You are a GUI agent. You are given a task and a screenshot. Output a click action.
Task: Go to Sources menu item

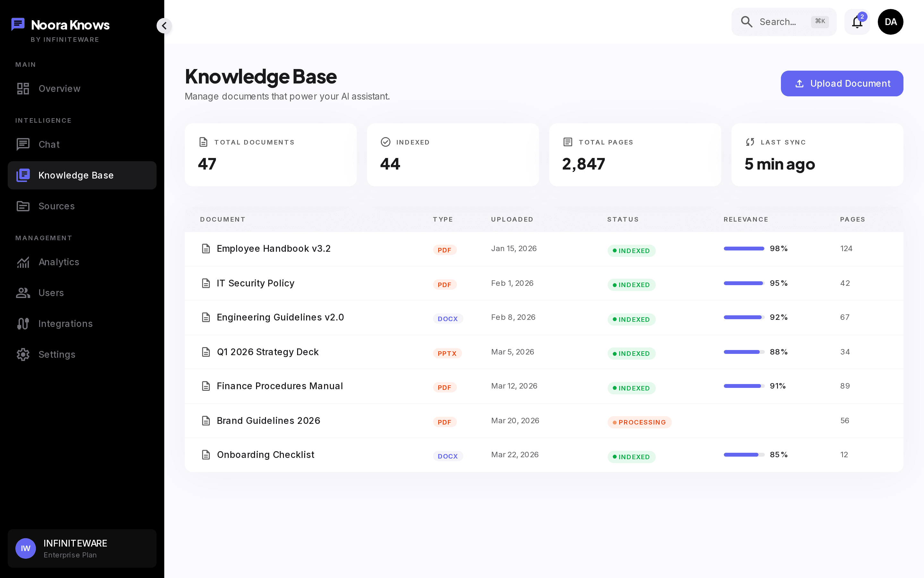pyautogui.click(x=82, y=206)
